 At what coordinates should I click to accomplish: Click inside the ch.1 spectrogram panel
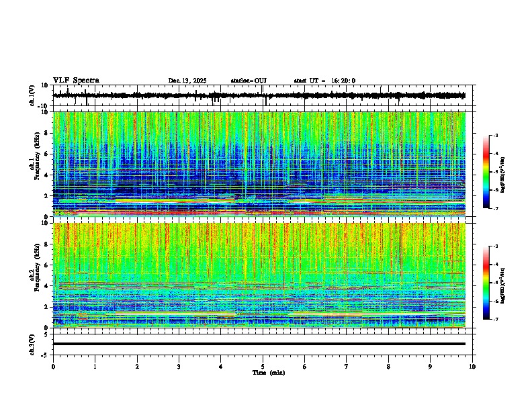pyautogui.click(x=259, y=164)
